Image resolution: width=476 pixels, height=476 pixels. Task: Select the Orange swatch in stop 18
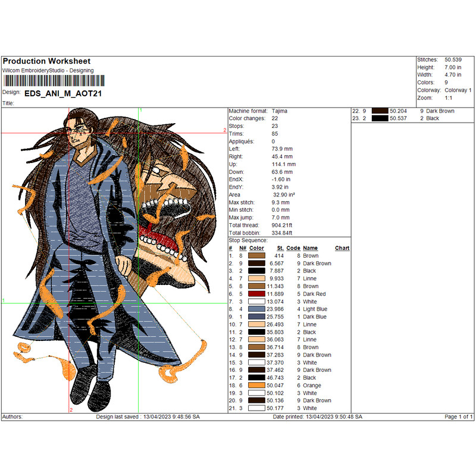256,386
